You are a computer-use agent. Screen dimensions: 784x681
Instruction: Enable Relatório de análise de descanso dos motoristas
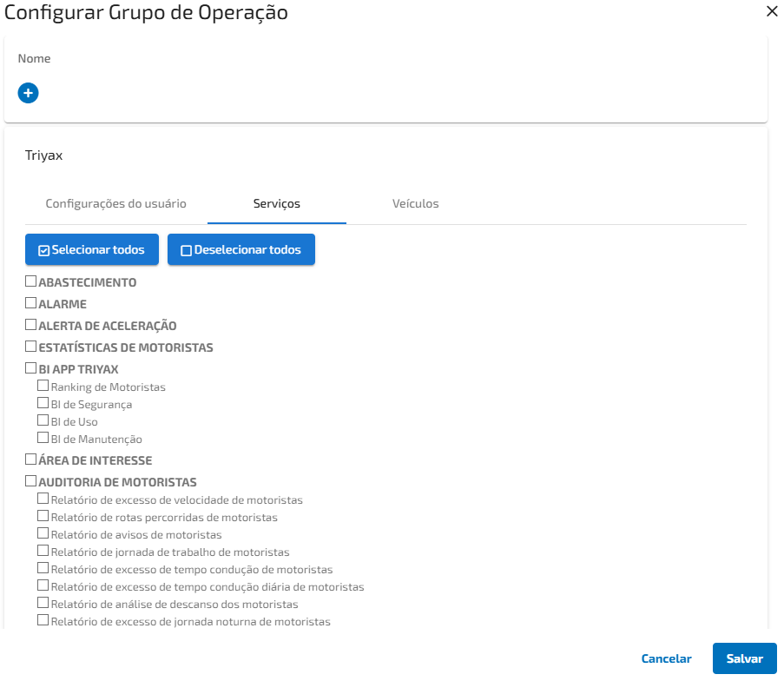tap(43, 603)
